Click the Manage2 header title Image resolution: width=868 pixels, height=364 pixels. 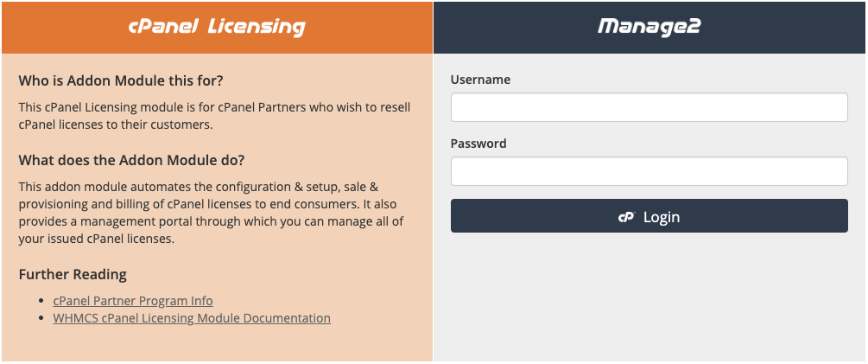(x=649, y=27)
